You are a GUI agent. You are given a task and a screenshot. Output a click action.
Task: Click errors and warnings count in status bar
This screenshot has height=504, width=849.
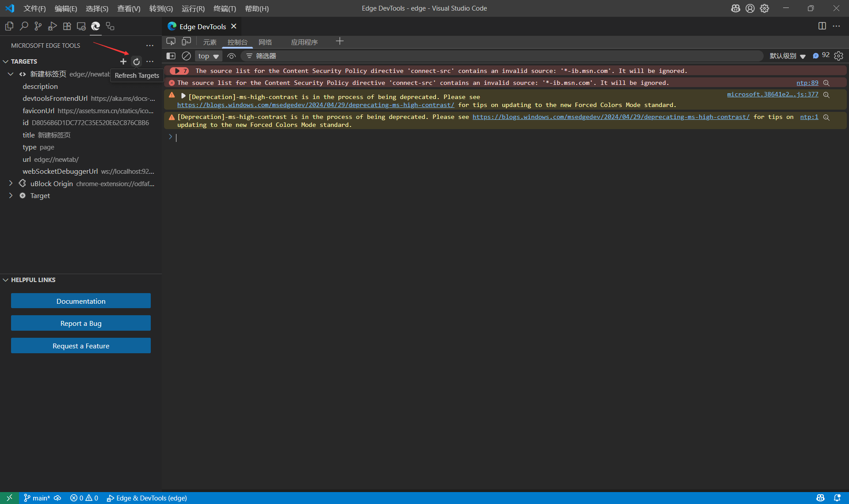(x=84, y=498)
